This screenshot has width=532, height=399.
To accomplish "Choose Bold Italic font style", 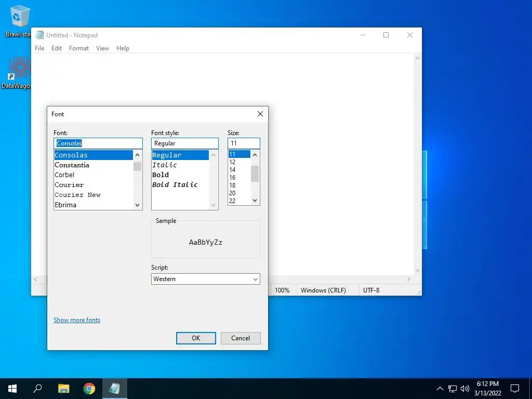I will tap(180, 184).
